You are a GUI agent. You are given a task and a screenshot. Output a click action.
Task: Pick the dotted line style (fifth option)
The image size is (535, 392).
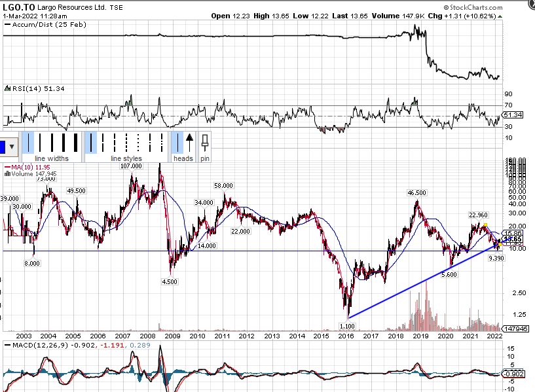[x=138, y=143]
